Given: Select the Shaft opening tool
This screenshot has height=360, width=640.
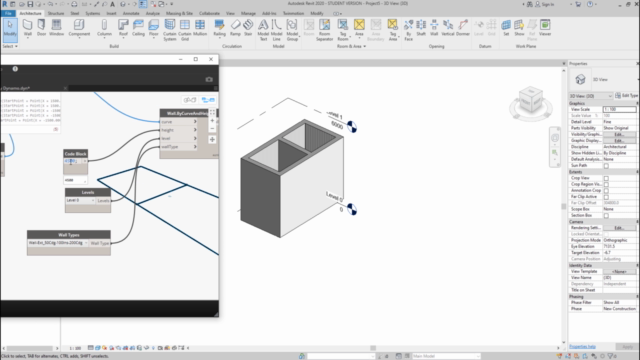Looking at the screenshot, I should point(421,28).
